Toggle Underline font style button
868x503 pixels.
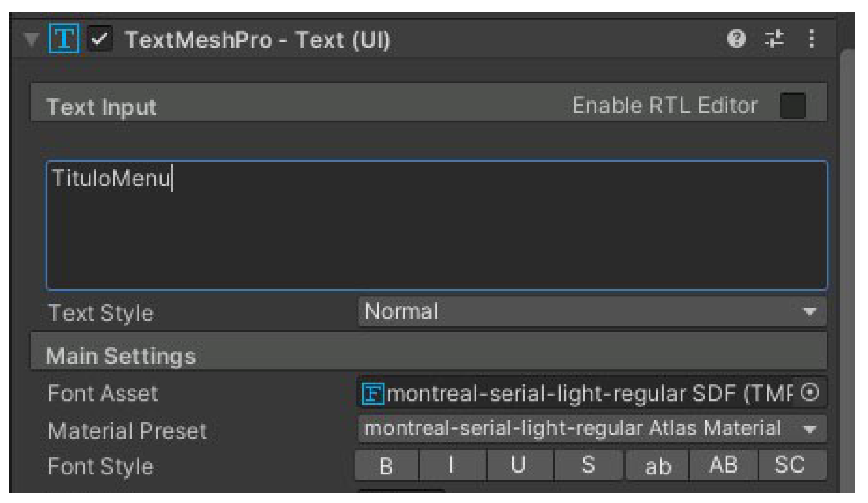click(x=518, y=465)
